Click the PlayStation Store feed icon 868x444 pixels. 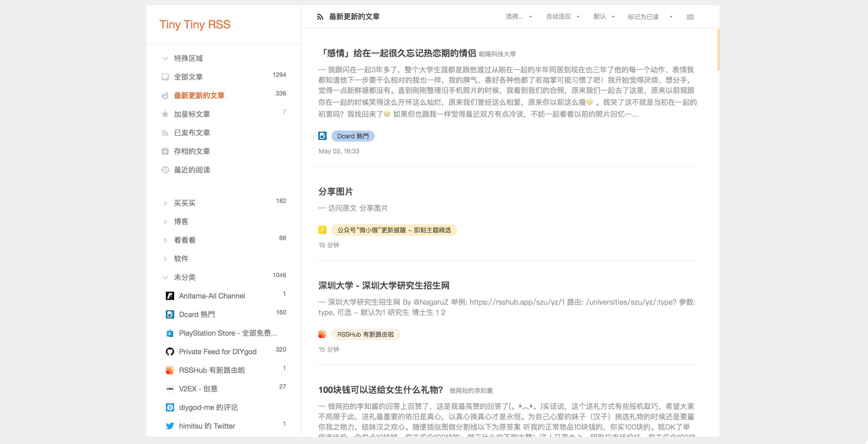170,333
